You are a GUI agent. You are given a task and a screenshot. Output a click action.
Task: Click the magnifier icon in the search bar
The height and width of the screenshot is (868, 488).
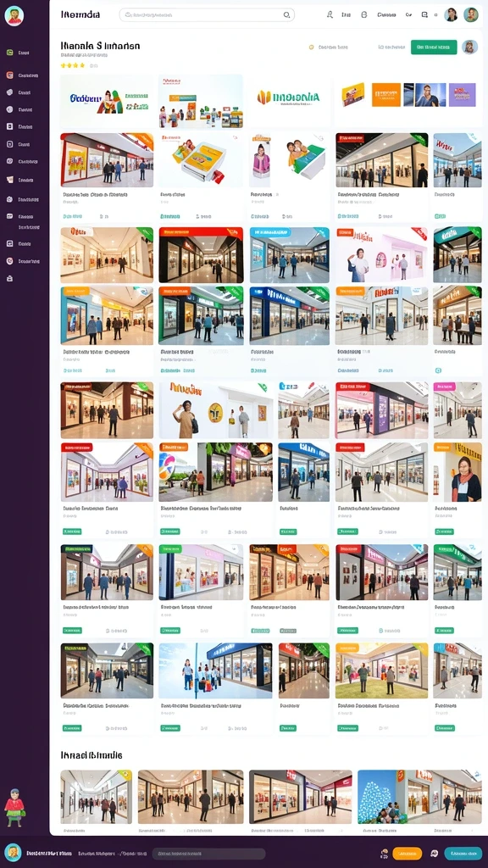[286, 15]
